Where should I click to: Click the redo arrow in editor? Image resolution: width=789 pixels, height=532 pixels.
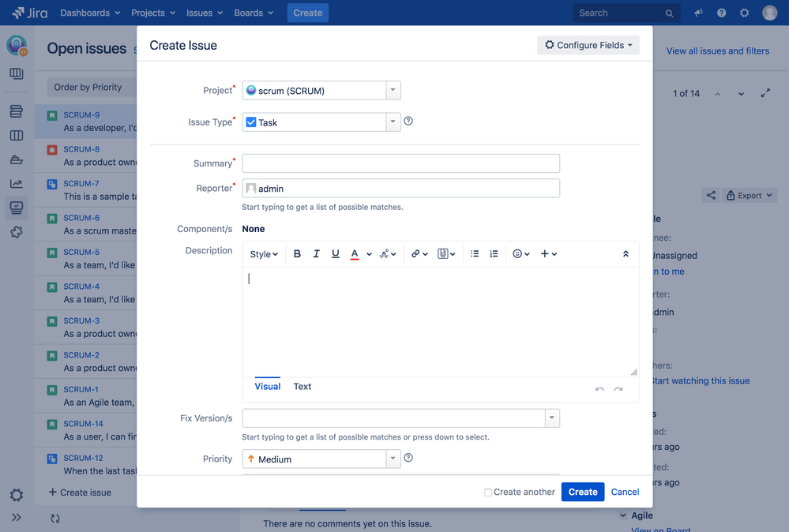[618, 389]
